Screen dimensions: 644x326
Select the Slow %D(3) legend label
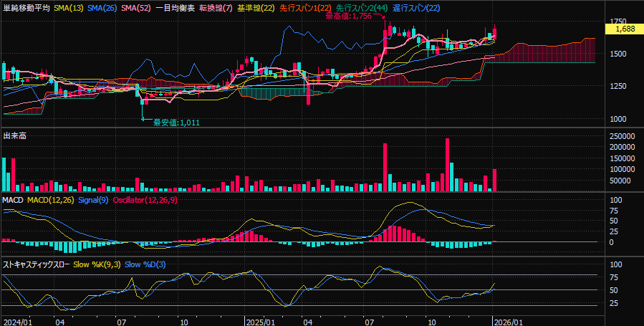point(145,264)
